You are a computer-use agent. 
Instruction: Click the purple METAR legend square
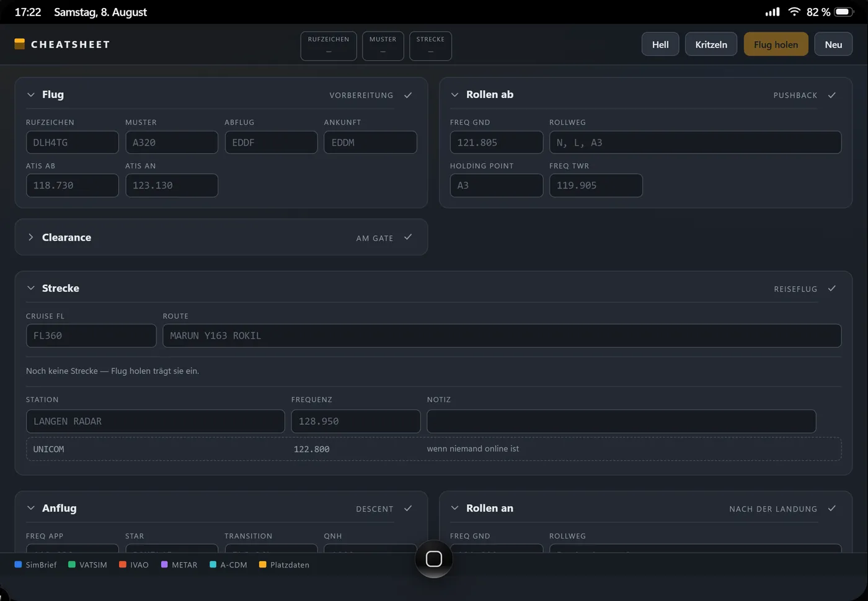point(164,564)
